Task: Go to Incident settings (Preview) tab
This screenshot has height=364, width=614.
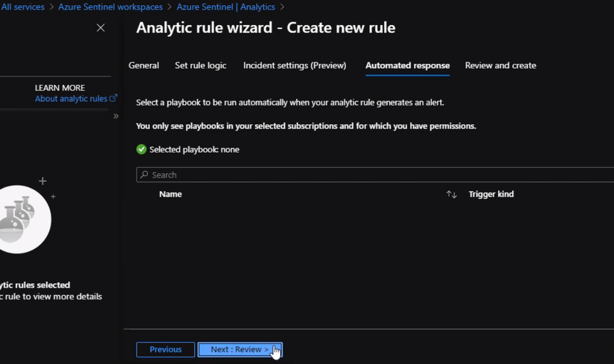Action: (x=294, y=65)
